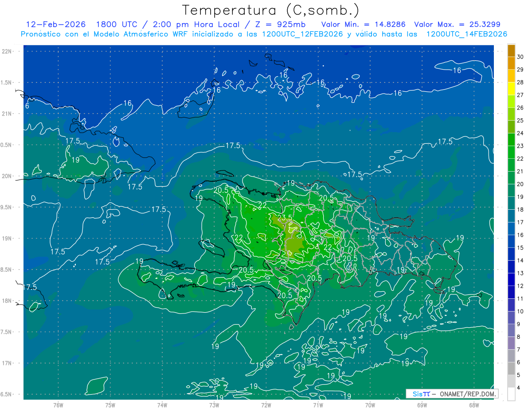The image size is (532, 411).
Task: Click the "30" value on the color scale
Action: pos(520,57)
